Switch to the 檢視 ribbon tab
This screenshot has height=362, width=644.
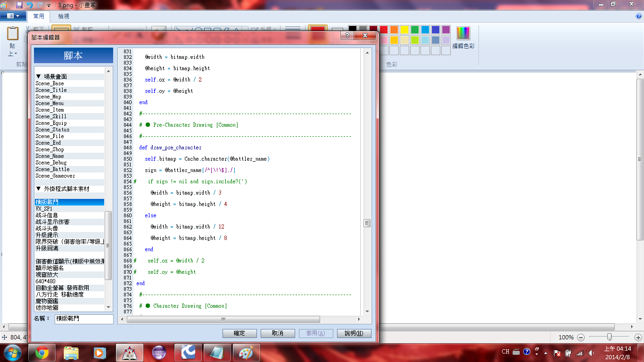[64, 16]
